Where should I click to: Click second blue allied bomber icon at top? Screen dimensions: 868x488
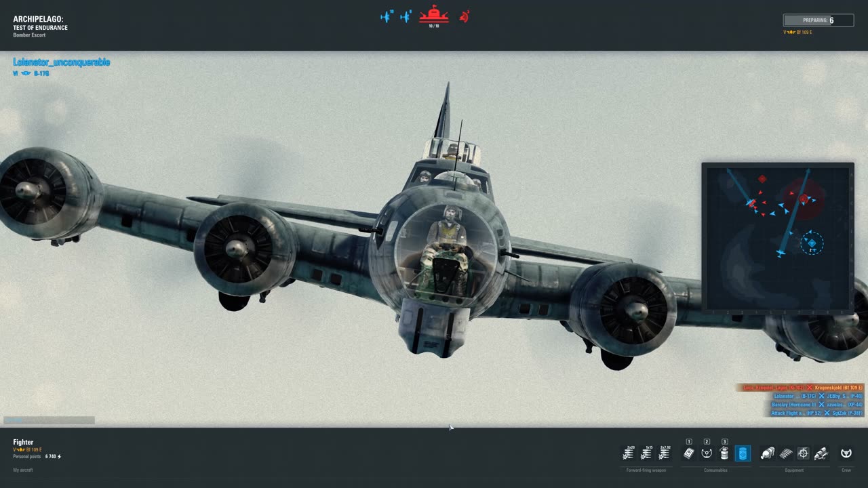click(x=406, y=16)
